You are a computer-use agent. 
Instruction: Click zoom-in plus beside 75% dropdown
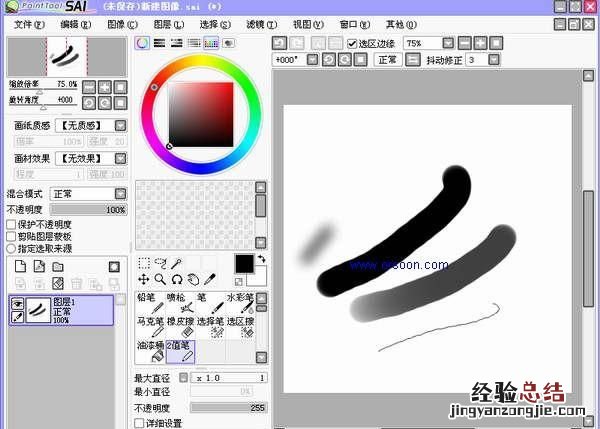(x=480, y=43)
